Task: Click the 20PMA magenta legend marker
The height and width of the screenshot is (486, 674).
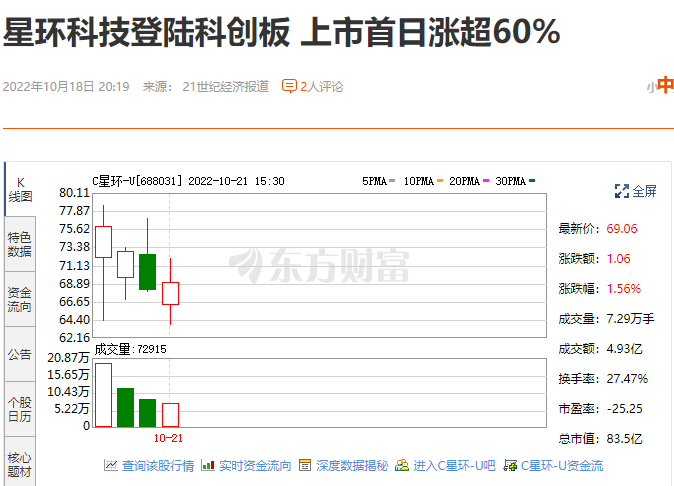Action: (x=486, y=181)
